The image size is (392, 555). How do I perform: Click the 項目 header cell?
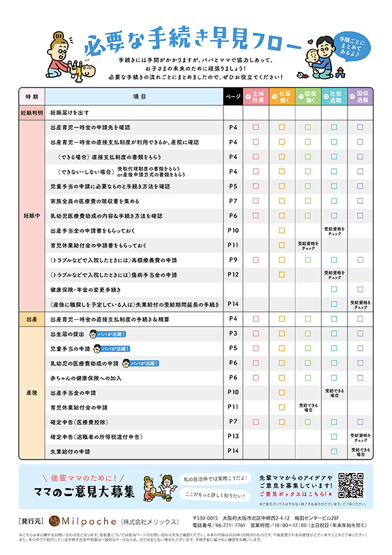tap(134, 97)
